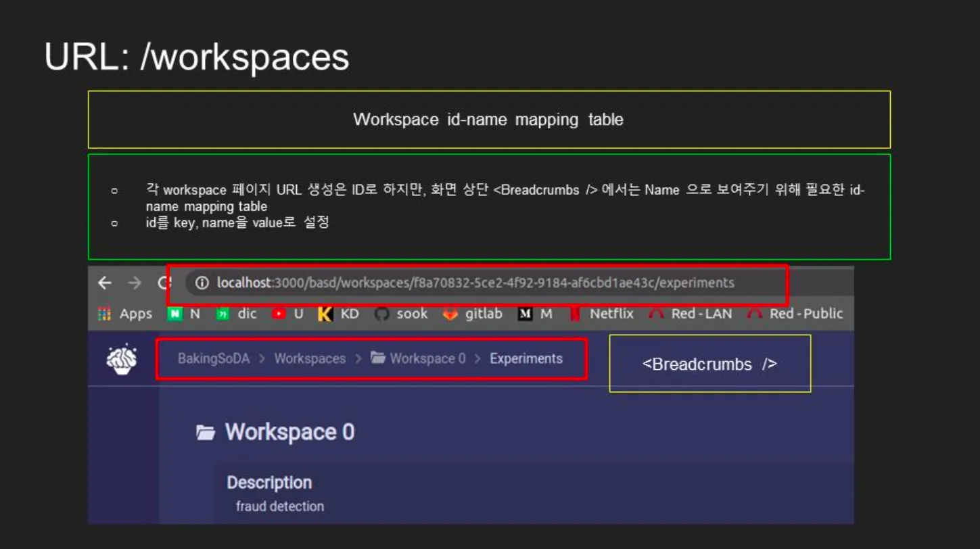Click the site info icon in address bar
This screenshot has height=549, width=980.
coord(202,283)
